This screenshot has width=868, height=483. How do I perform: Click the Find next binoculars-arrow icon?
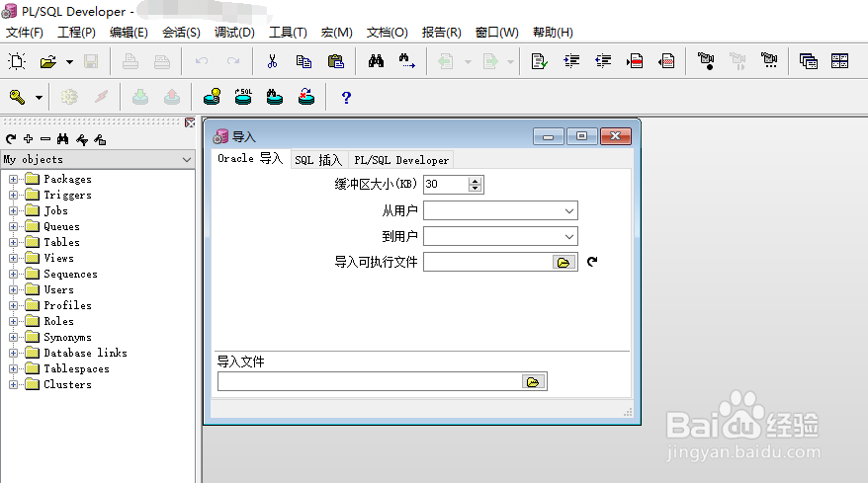pyautogui.click(x=407, y=61)
